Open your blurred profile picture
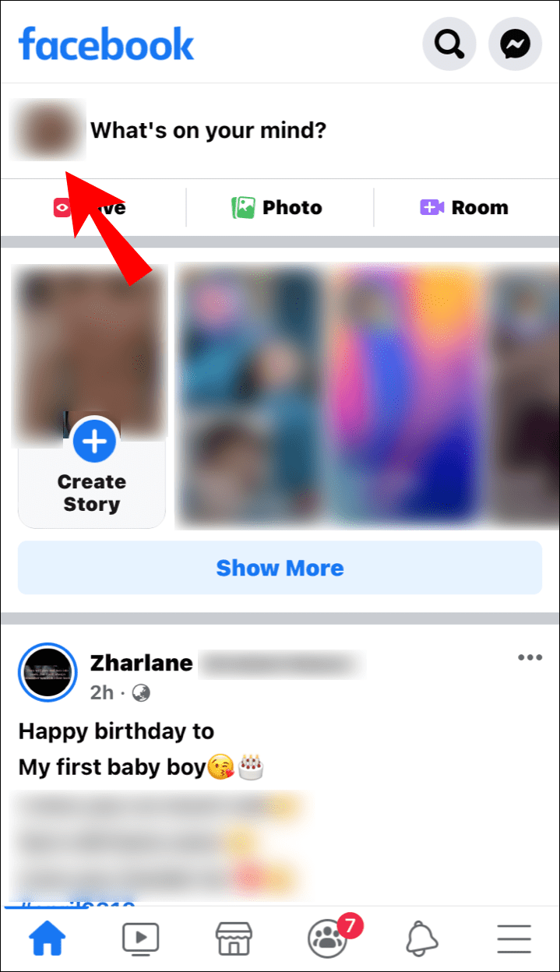 click(x=47, y=130)
